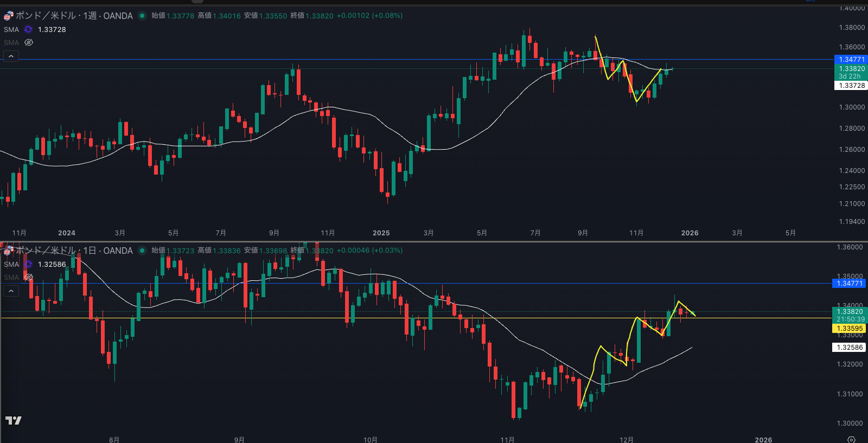Click the daily chart's green market status dot
The image size is (868, 443).
tap(142, 251)
